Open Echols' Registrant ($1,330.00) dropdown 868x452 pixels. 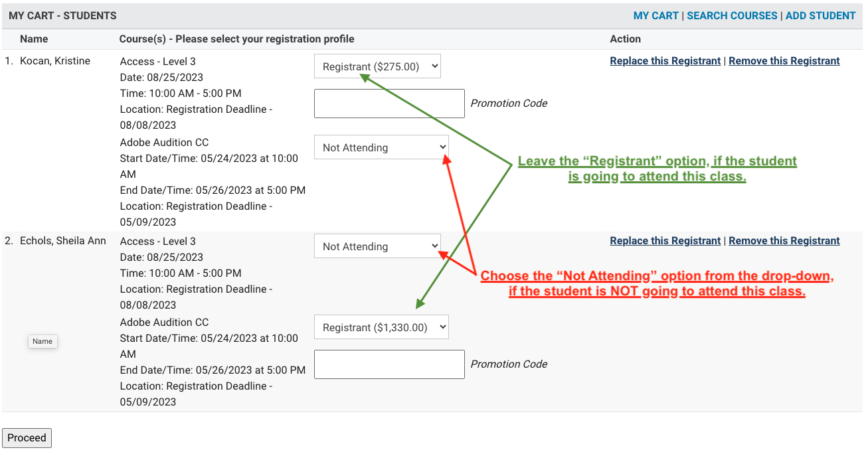[381, 327]
